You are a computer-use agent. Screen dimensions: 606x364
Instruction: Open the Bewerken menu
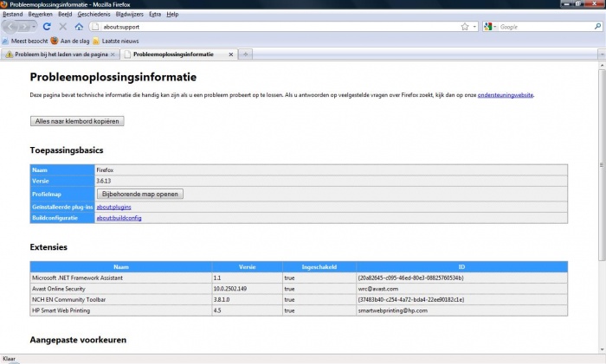pos(40,15)
